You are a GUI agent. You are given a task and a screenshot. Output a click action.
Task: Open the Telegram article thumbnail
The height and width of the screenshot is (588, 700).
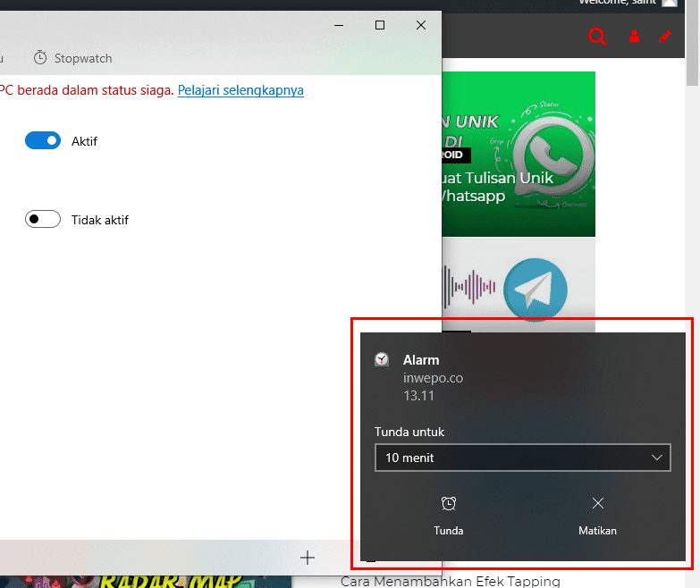tap(519, 286)
